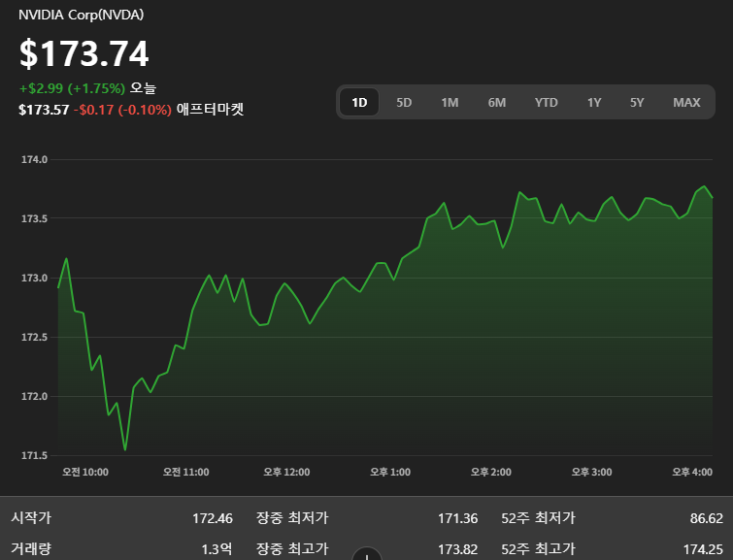Click the $173.74 current price
Image resolution: width=733 pixels, height=560 pixels.
point(84,53)
